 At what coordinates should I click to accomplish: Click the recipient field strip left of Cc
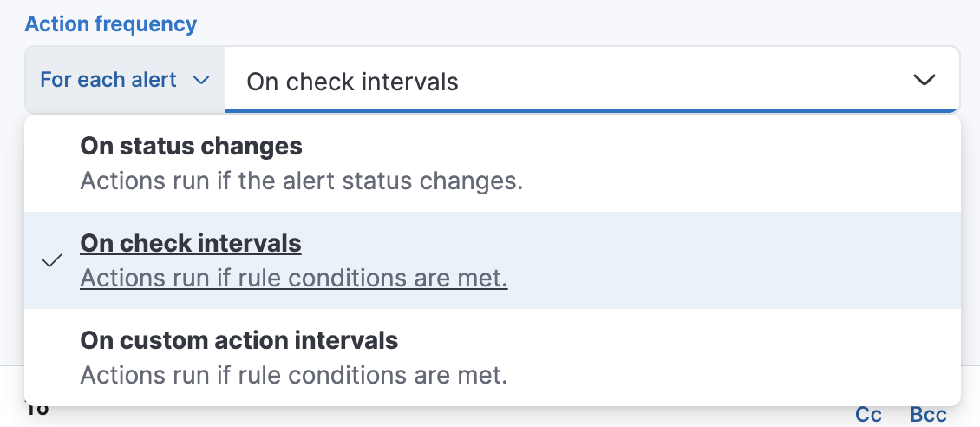434,416
